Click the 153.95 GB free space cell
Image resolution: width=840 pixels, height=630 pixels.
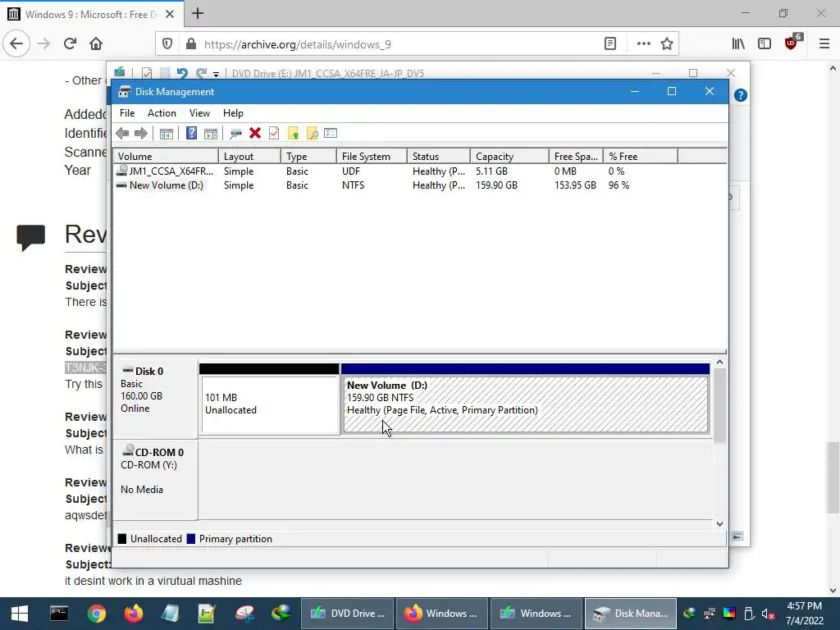[x=575, y=185]
